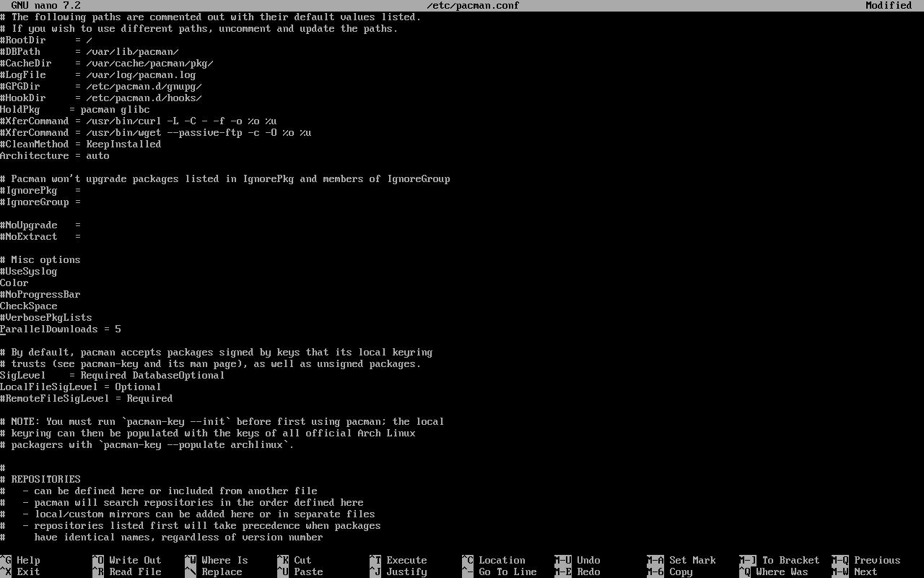Click the Redo shortcut label
This screenshot has height=578, width=924.
(x=588, y=571)
